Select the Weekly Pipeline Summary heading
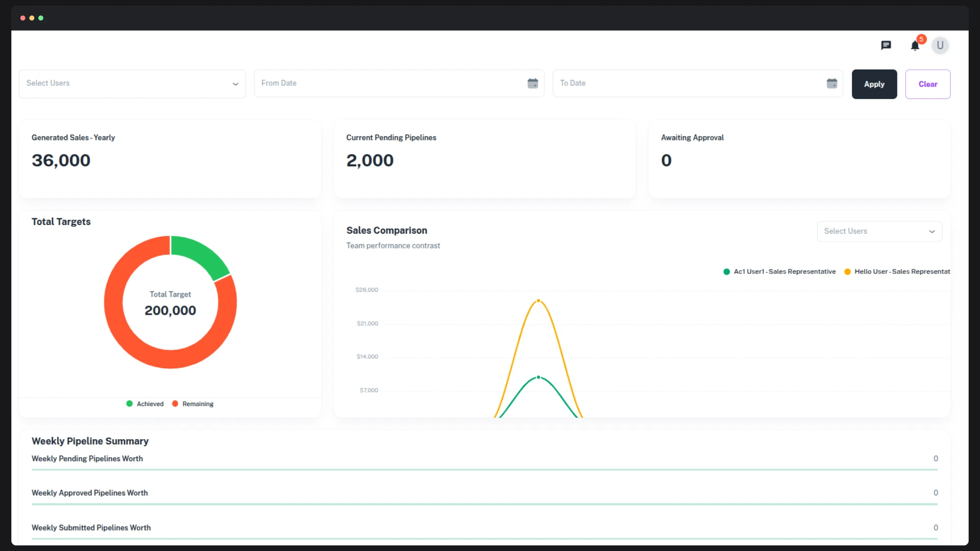 pyautogui.click(x=90, y=441)
